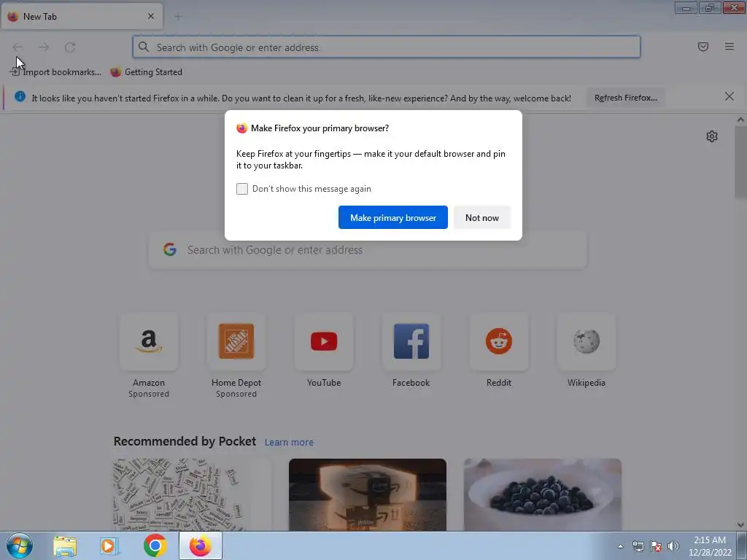747x560 pixels.
Task: Open a new tab with plus button
Action: coord(178,17)
